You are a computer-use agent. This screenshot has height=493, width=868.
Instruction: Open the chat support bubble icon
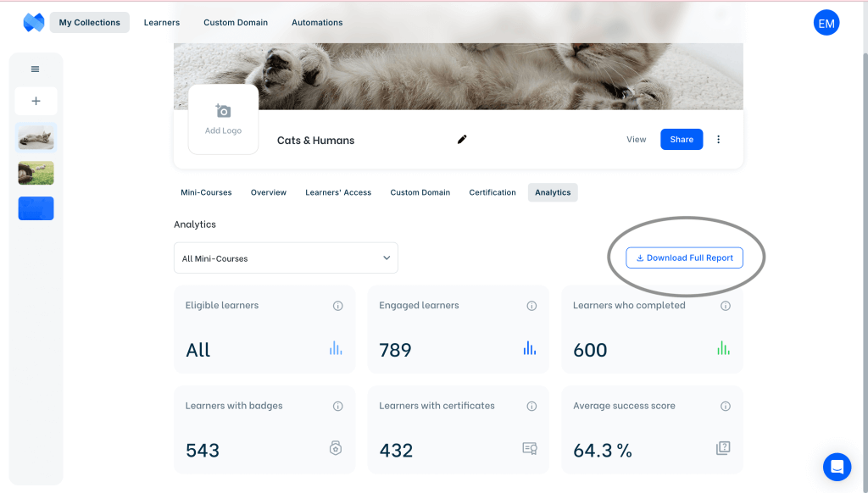(837, 467)
